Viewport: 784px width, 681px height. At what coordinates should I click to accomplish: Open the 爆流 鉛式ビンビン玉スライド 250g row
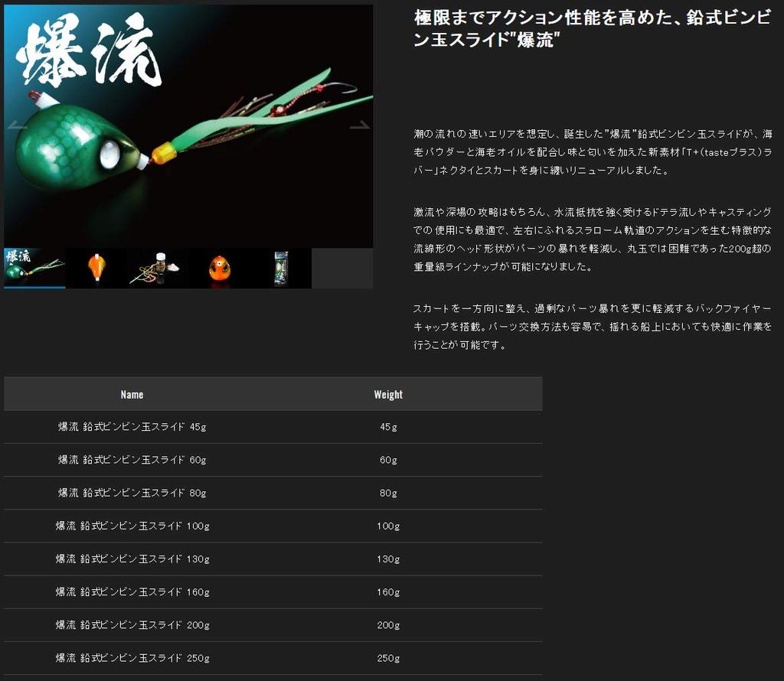point(132,657)
